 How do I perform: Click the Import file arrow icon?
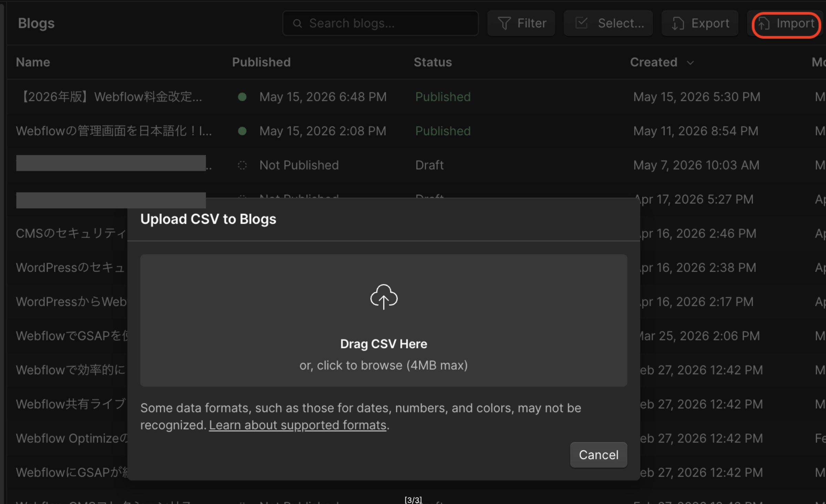pyautogui.click(x=764, y=23)
